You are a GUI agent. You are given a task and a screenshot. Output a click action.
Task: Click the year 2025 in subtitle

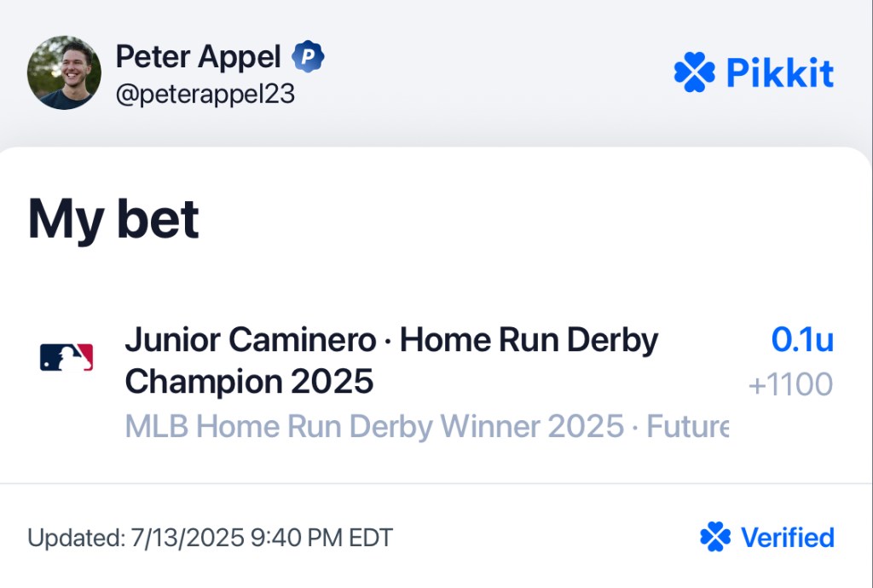coord(586,426)
